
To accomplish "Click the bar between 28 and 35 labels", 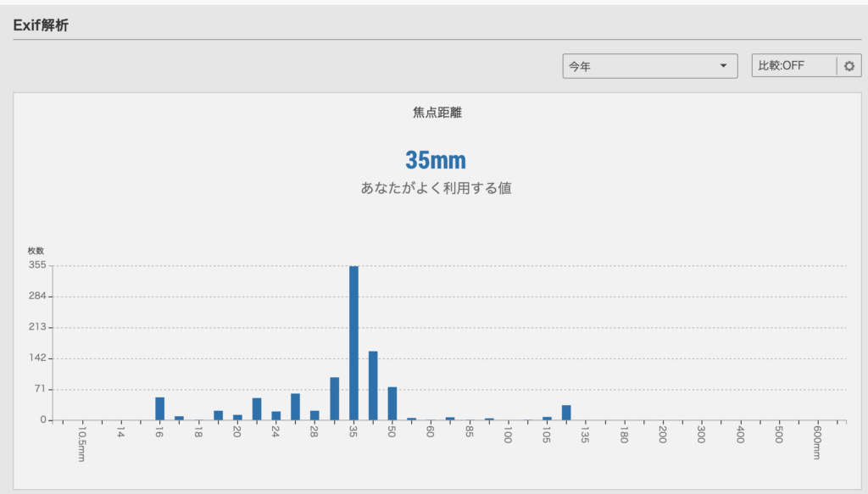I will pyautogui.click(x=334, y=398).
